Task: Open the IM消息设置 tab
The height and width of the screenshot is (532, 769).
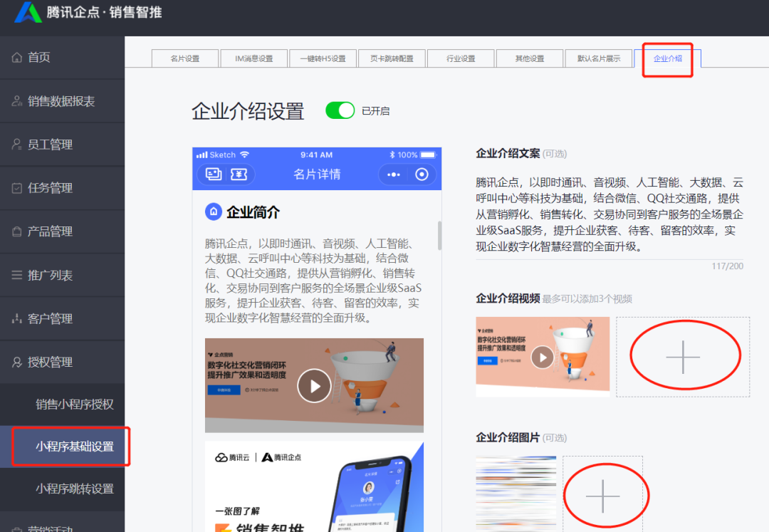Action: click(x=253, y=58)
